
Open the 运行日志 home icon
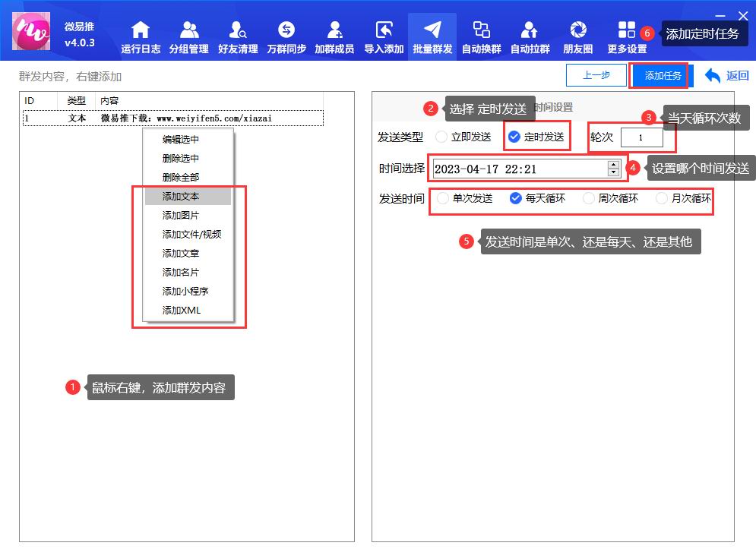(141, 30)
